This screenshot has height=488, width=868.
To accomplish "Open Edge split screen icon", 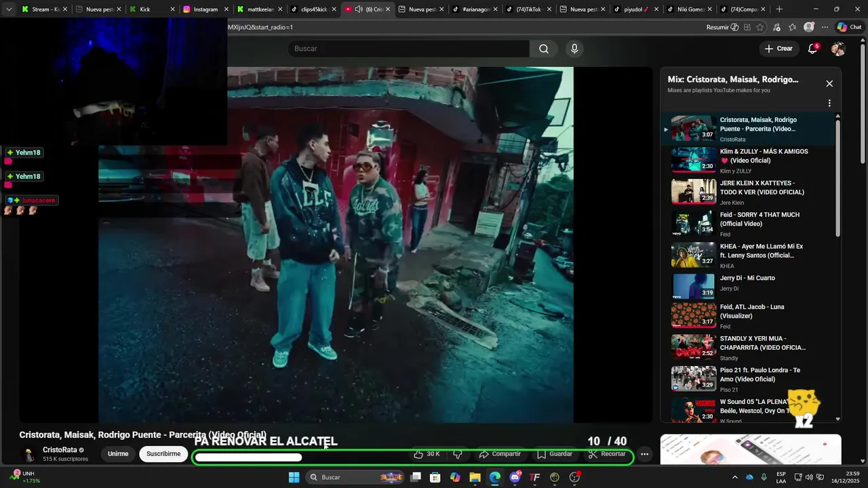I will 747,27.
